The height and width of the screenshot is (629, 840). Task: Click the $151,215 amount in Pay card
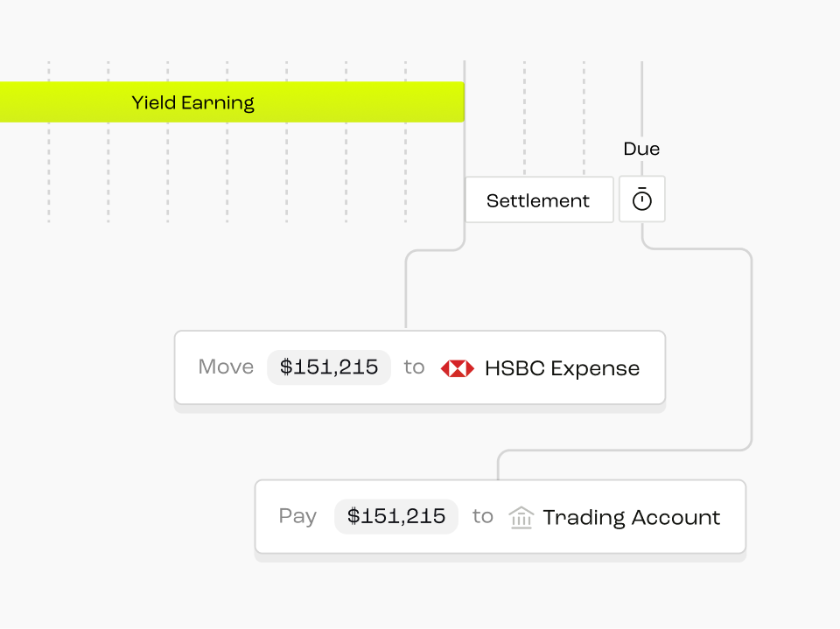pos(395,516)
